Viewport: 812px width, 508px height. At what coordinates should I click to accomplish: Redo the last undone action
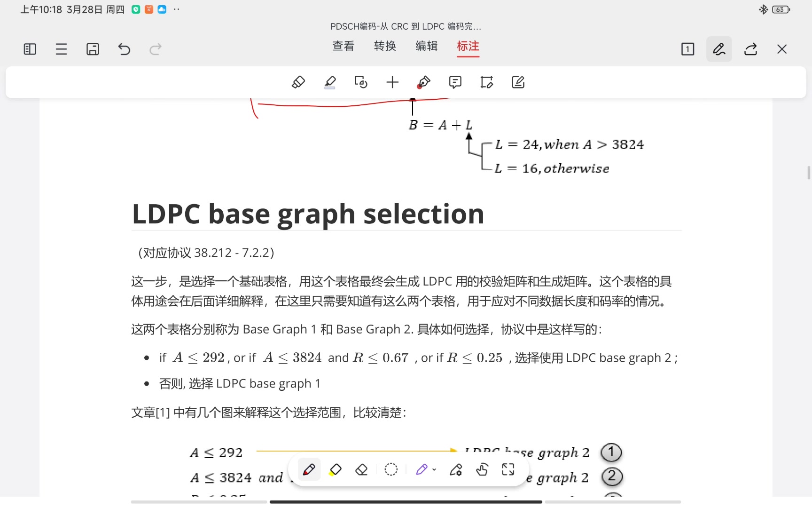(x=156, y=49)
